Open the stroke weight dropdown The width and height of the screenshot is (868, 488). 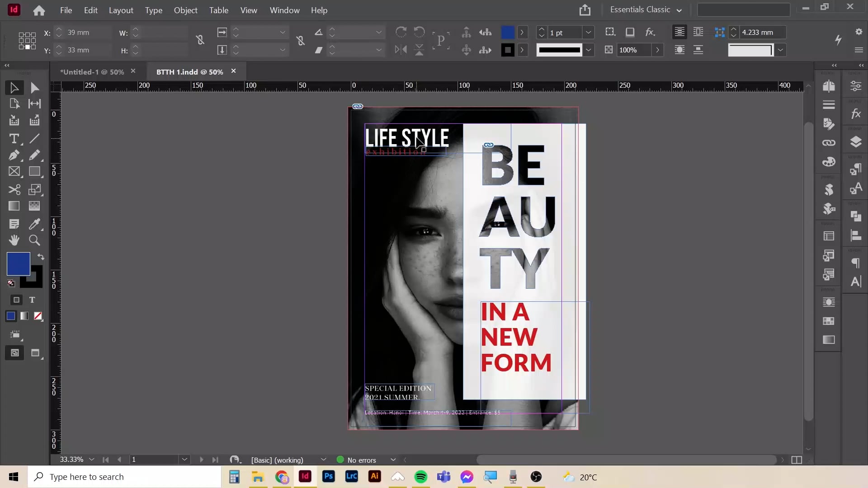[x=588, y=33]
